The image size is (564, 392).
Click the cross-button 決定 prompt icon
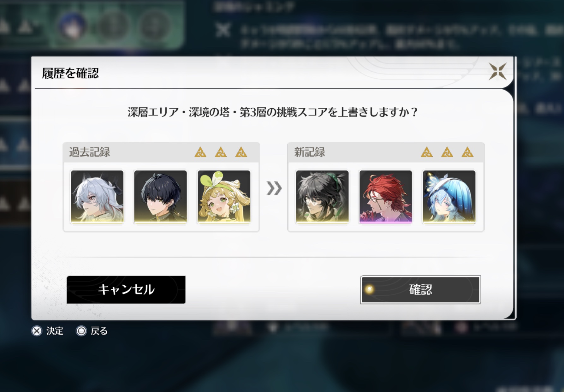[37, 331]
